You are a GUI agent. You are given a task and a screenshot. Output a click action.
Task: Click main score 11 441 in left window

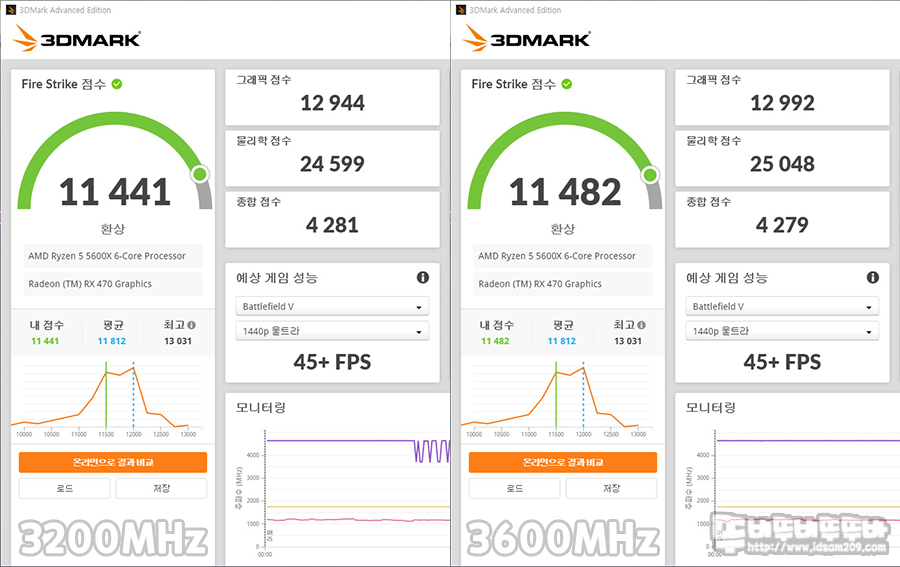[x=115, y=192]
